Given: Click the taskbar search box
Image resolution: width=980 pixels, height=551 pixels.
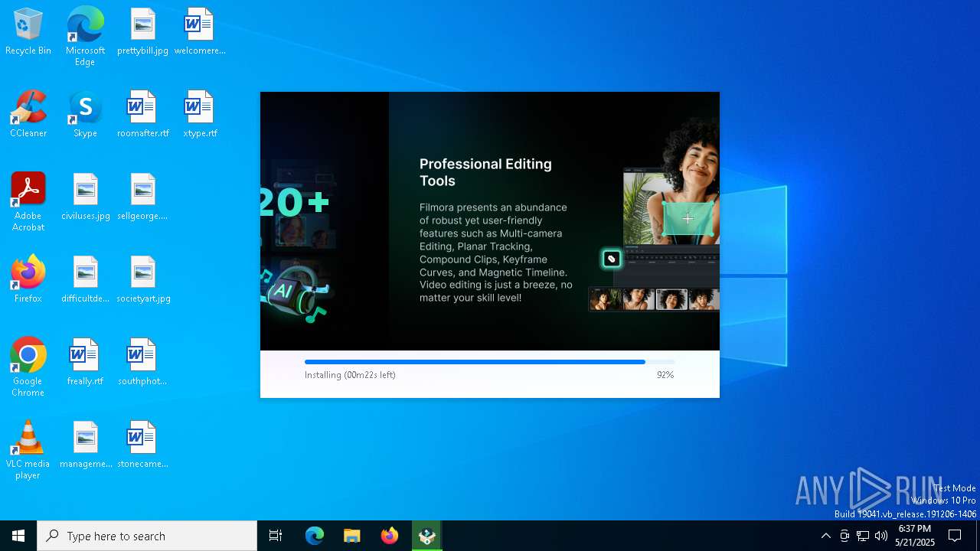Looking at the screenshot, I should (147, 536).
